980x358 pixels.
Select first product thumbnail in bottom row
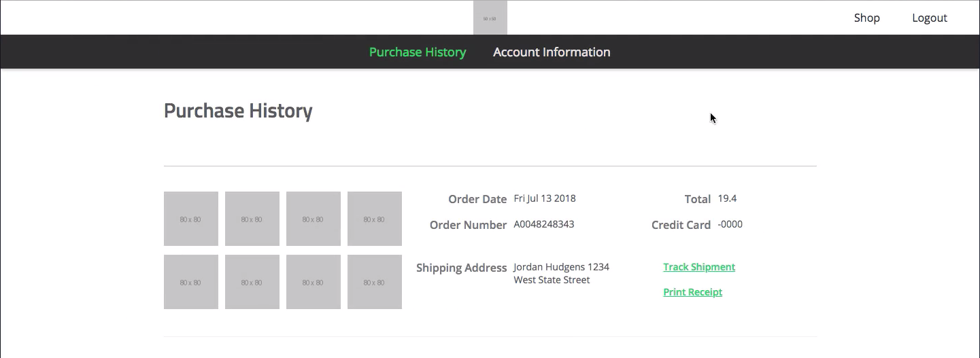coord(190,282)
